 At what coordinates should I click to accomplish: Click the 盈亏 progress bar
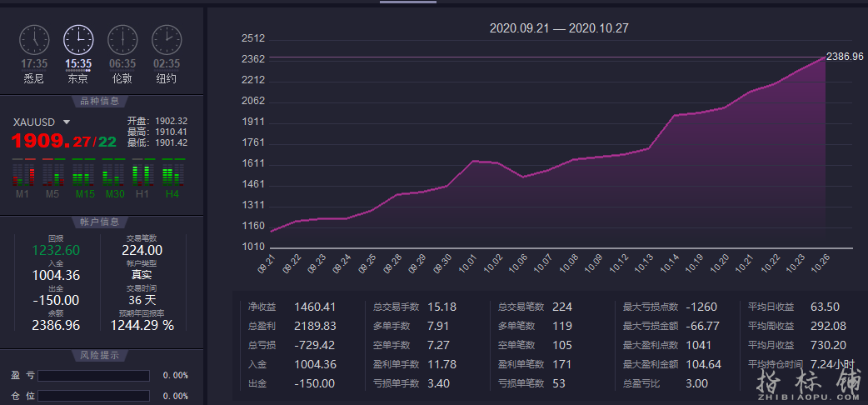[x=93, y=376]
